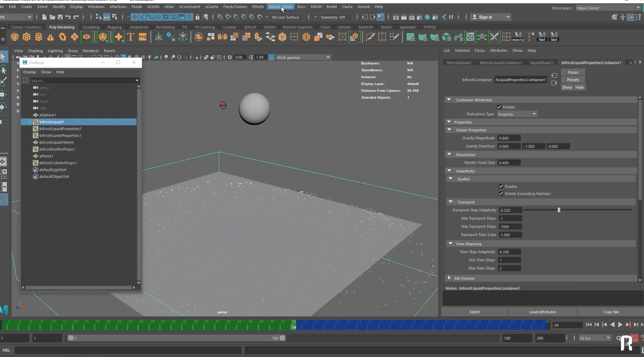Click the polygon cube shelf icon
644x357 pixels.
pyautogui.click(x=26, y=37)
